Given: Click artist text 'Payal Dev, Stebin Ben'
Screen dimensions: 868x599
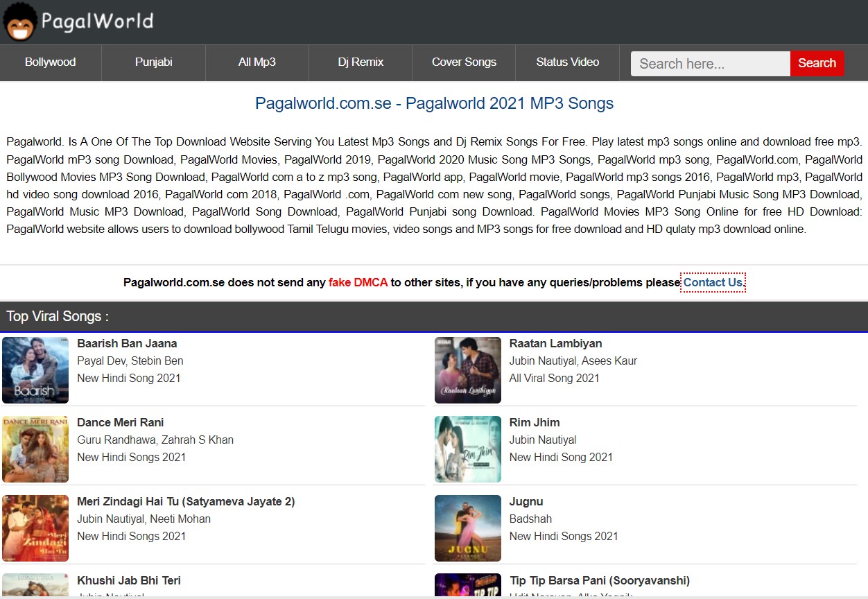Looking at the screenshot, I should [130, 361].
